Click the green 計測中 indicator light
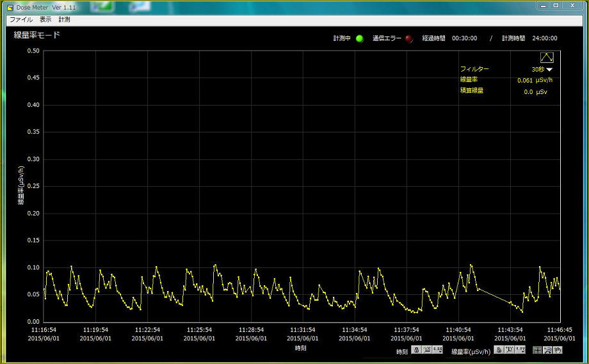The image size is (589, 364). (359, 38)
